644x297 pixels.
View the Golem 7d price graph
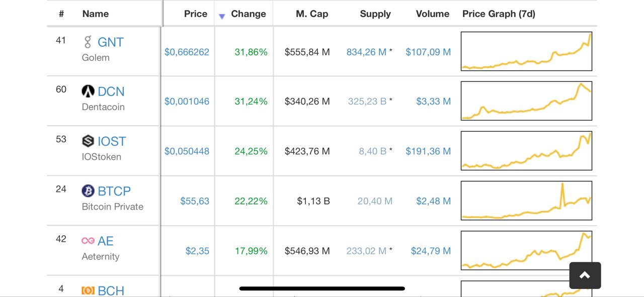[x=526, y=51]
